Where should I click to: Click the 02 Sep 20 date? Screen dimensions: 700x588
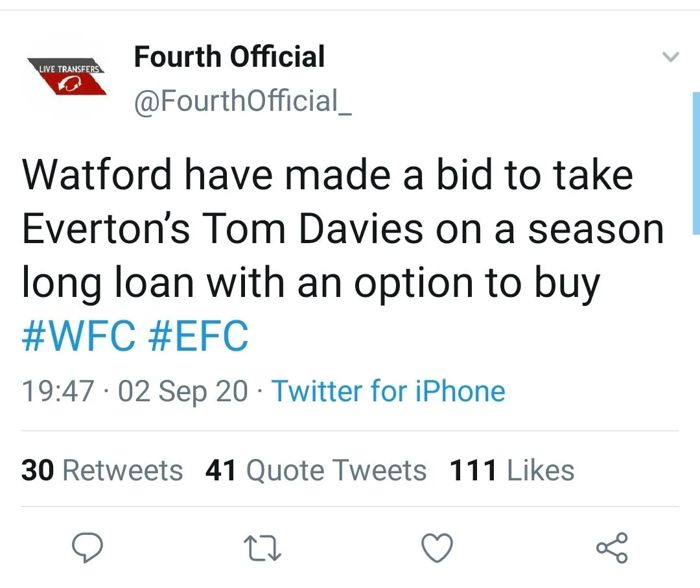click(x=183, y=391)
